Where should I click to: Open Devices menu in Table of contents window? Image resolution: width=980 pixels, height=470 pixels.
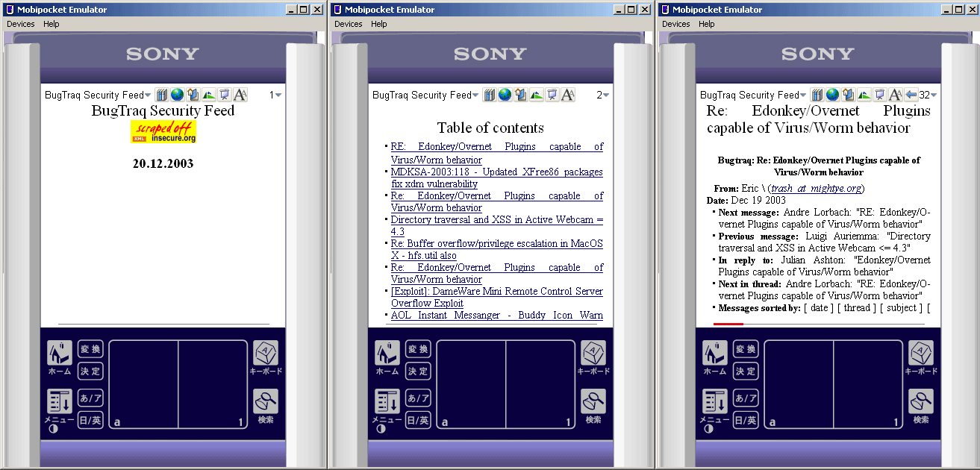pyautogui.click(x=349, y=24)
